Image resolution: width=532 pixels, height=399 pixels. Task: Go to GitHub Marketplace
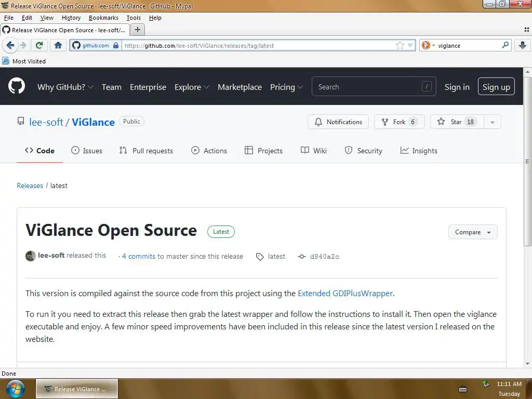click(x=240, y=87)
